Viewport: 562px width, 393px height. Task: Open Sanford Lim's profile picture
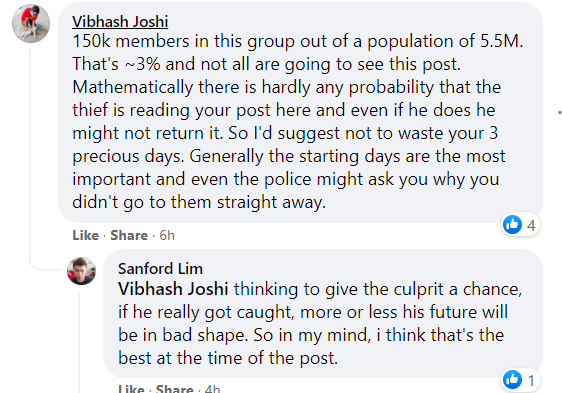tap(82, 271)
